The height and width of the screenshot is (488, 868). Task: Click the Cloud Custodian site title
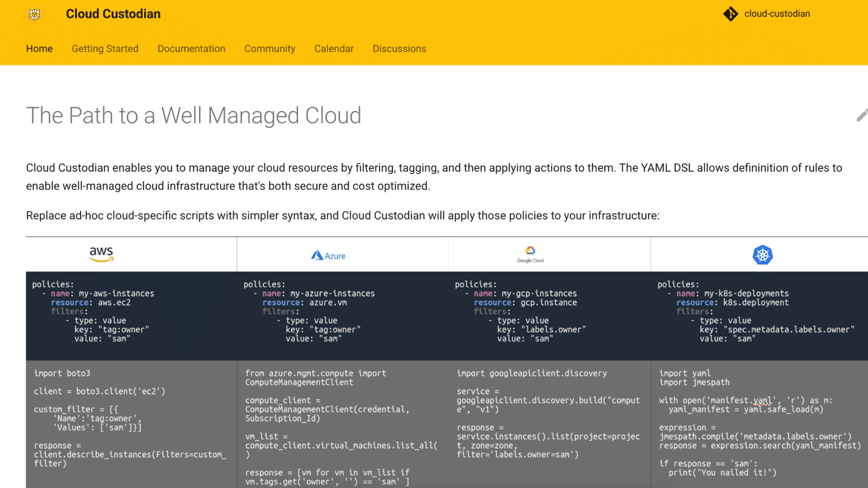(113, 14)
